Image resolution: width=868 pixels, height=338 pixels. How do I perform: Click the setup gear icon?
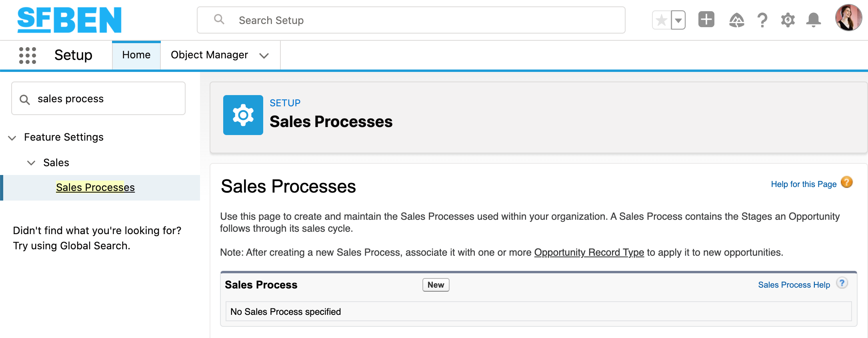(x=787, y=19)
